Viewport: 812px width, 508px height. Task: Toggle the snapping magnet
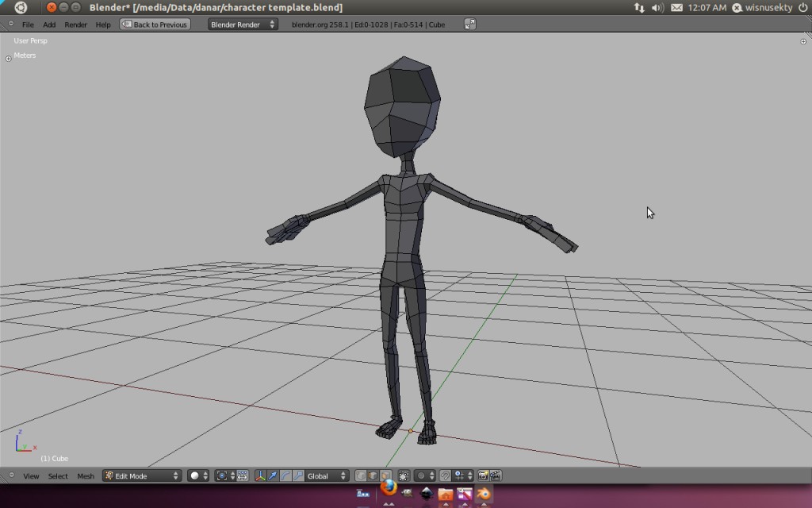(x=445, y=475)
